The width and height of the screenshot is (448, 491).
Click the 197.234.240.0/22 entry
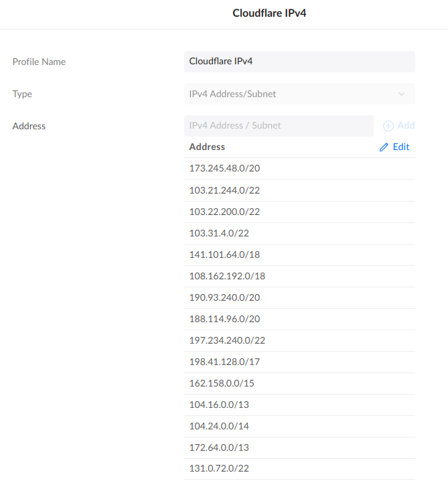[228, 340]
